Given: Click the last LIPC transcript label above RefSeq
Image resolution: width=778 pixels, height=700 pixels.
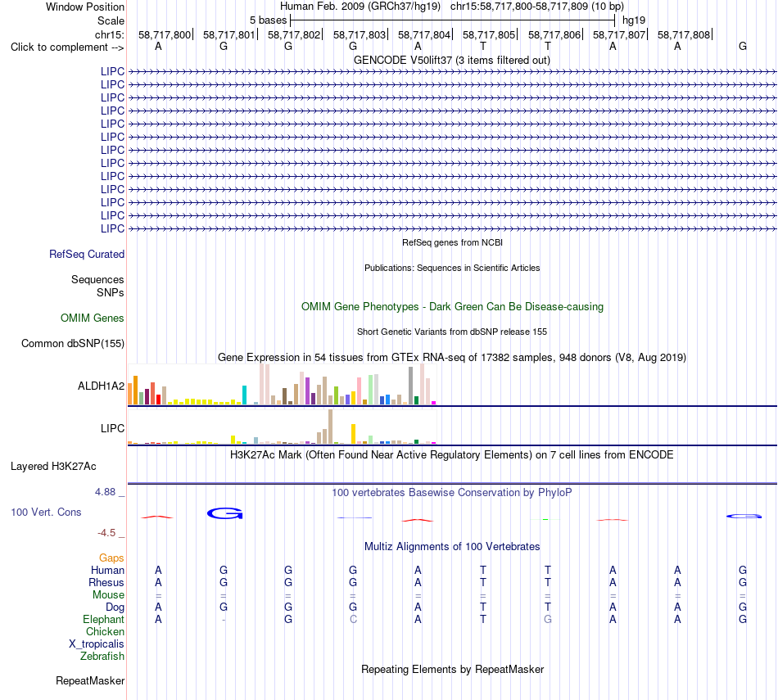Looking at the screenshot, I should [112, 228].
